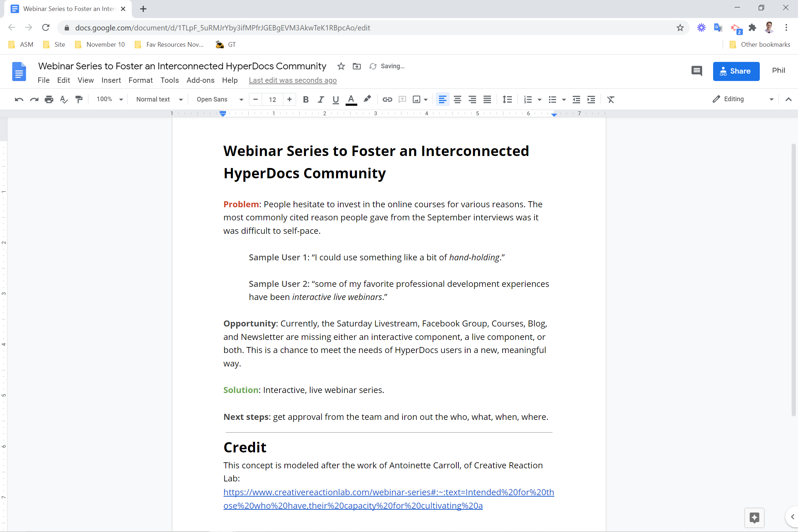This screenshot has width=798, height=532.
Task: Clear formatting on selected text
Action: [611, 99]
